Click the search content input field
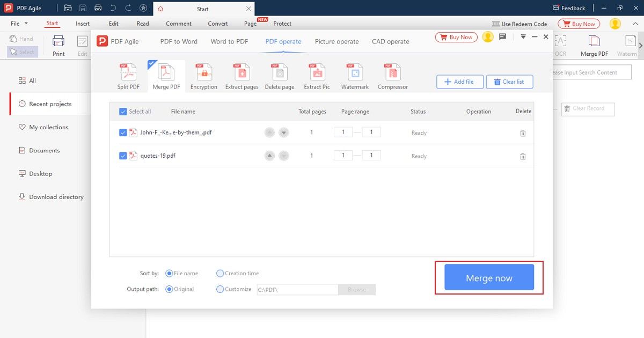644x338 pixels. (x=592, y=72)
